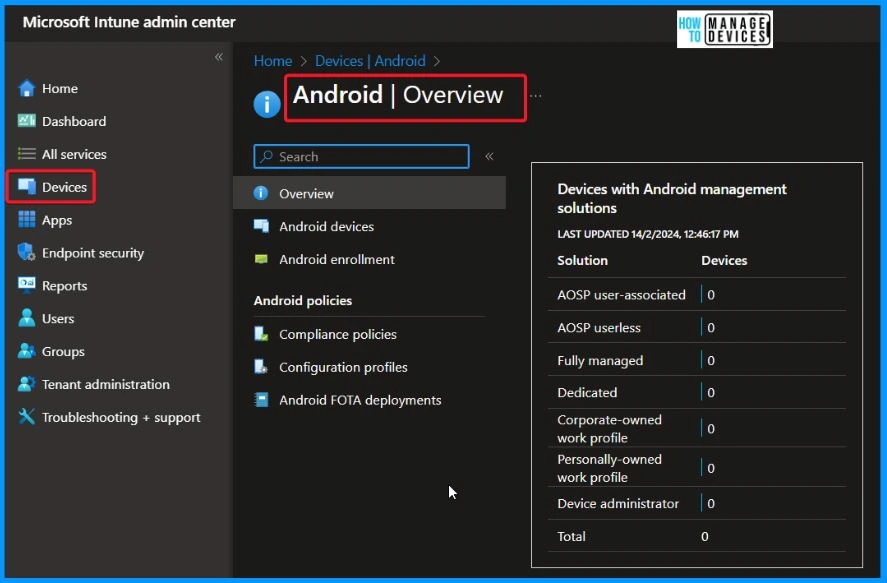
Task: Collapse the left navigation sidebar
Action: tap(219, 57)
